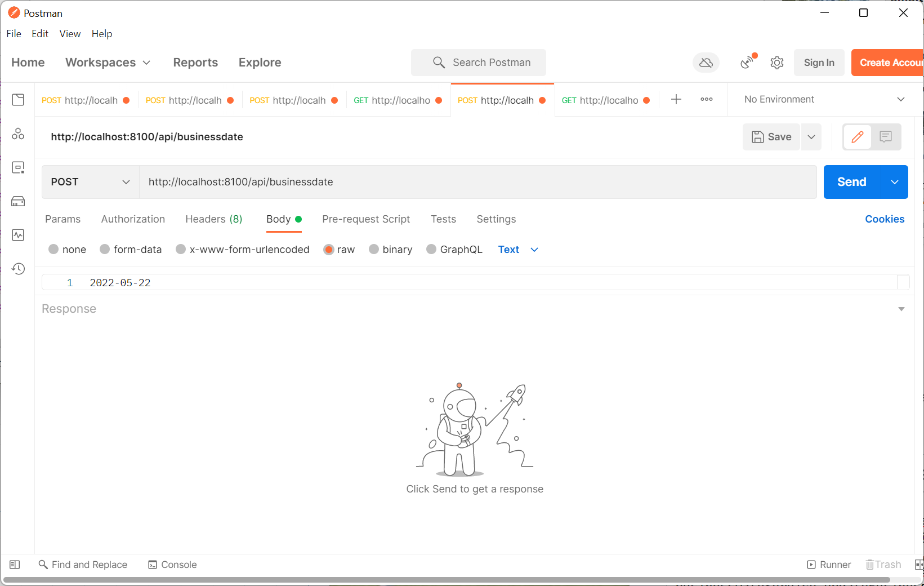Click the Save button

[771, 137]
